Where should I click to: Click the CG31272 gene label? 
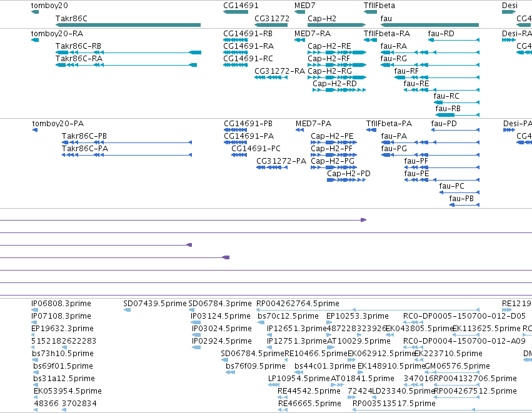point(272,18)
